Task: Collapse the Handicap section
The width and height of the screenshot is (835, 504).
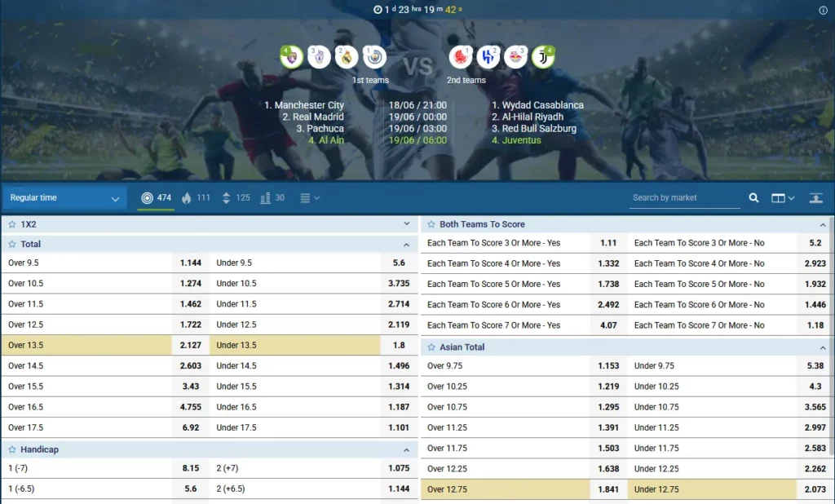Action: [406, 449]
